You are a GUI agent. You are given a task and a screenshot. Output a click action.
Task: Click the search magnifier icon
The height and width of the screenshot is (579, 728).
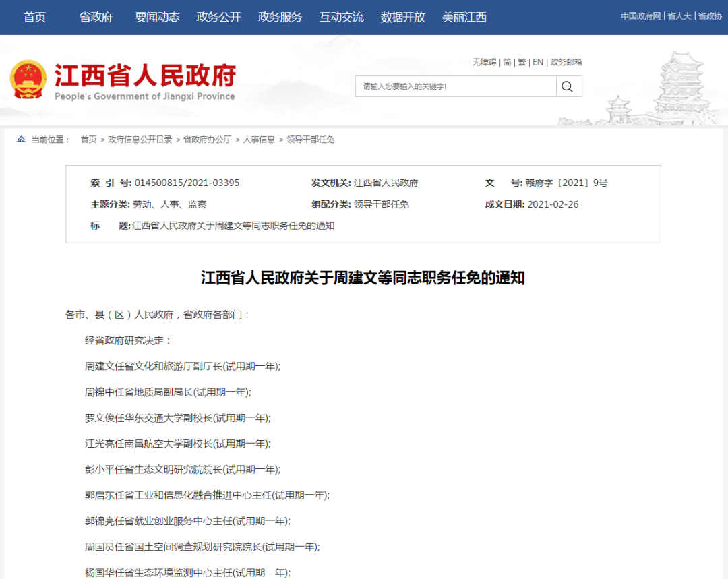point(567,86)
